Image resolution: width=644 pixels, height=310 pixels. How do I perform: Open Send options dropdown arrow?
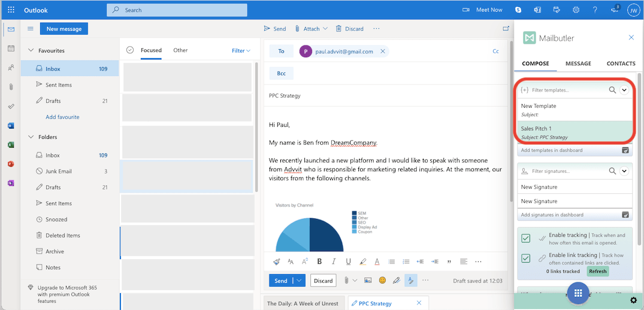click(300, 281)
